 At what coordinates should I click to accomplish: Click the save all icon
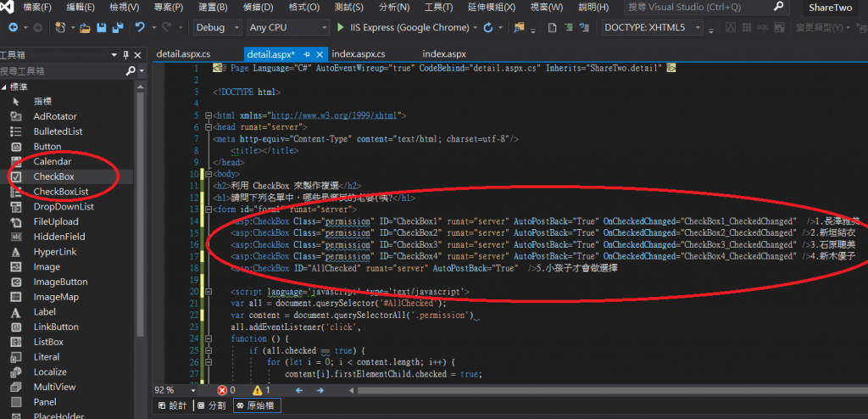point(117,28)
